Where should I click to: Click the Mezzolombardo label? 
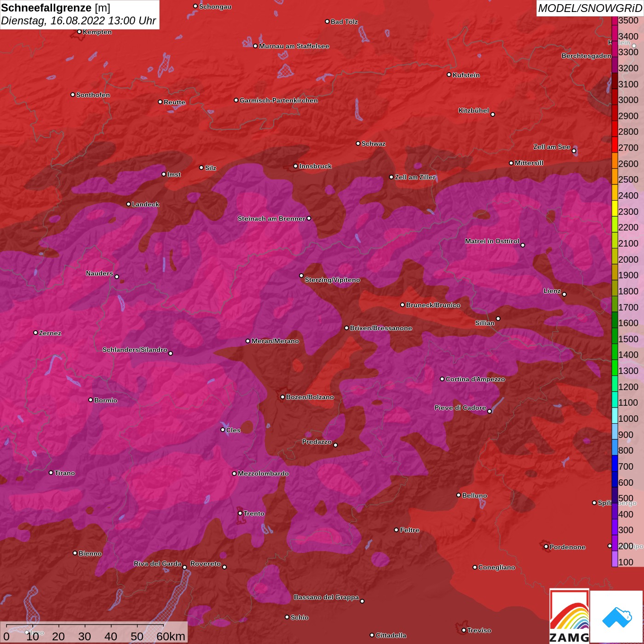[264, 473]
